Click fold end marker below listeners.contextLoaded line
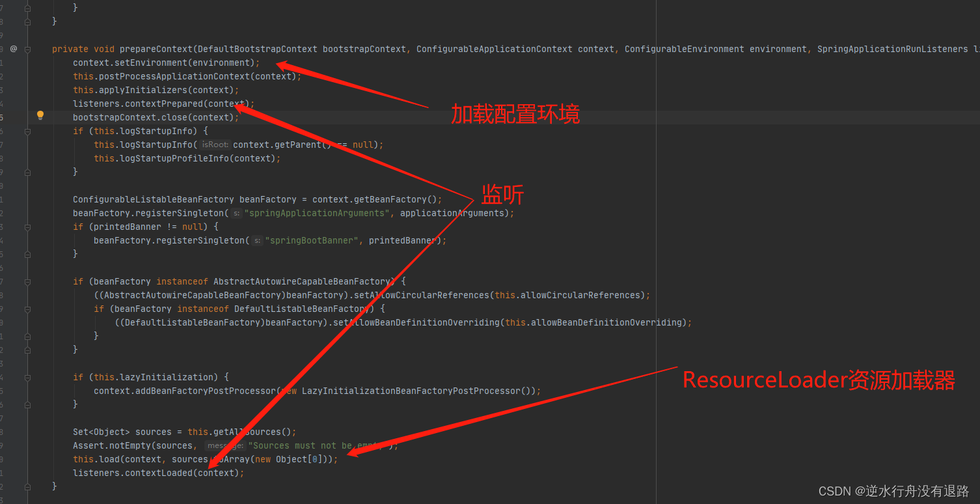Screen dimensions: 980x504 pyautogui.click(x=27, y=486)
